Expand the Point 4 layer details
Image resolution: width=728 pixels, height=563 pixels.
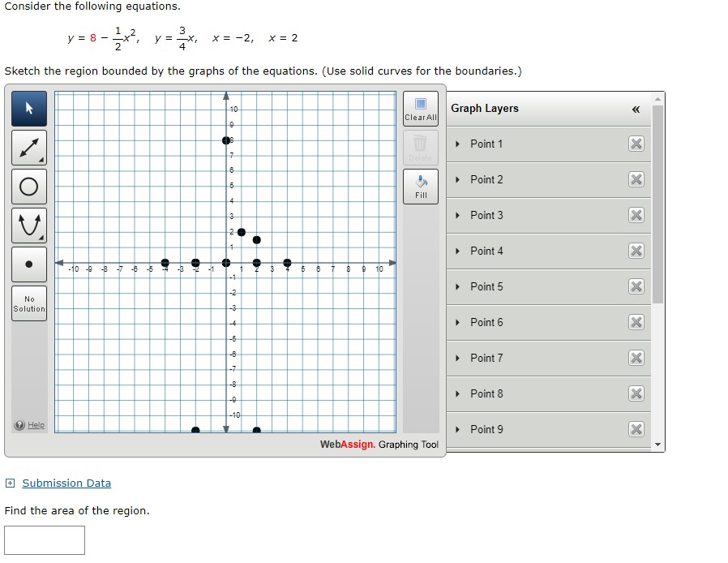pyautogui.click(x=458, y=251)
